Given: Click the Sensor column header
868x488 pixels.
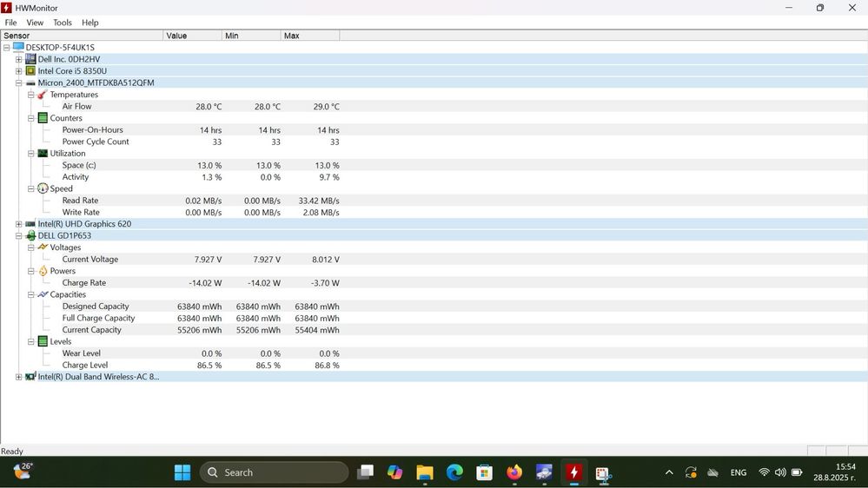Looking at the screenshot, I should coord(82,36).
